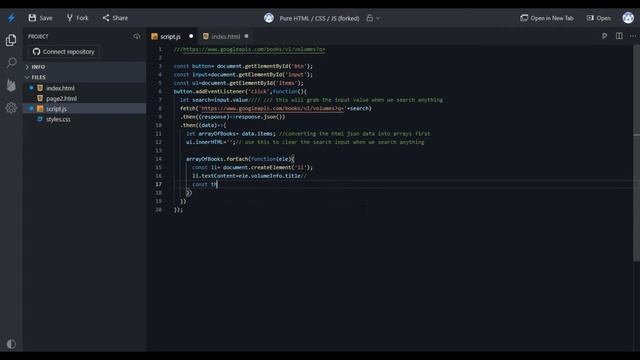The height and width of the screenshot is (360, 640).
Task: Close the script.js tab unsaved dot
Action: coord(191,36)
